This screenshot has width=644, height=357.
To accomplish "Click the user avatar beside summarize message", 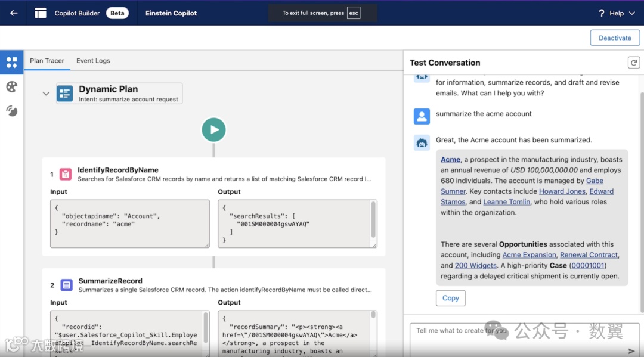I will (x=422, y=116).
